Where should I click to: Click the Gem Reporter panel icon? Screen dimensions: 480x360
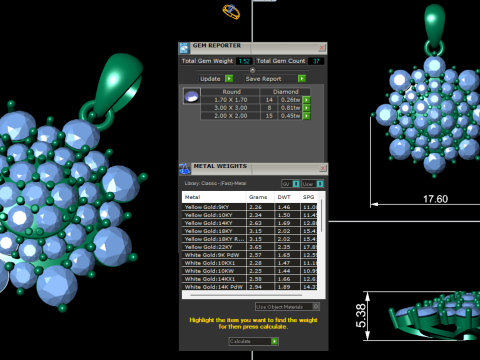point(184,48)
